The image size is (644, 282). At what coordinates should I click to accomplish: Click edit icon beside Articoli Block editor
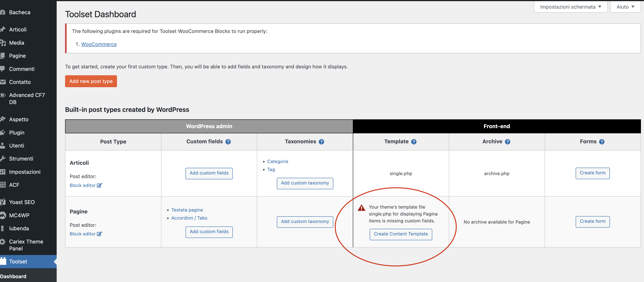tap(99, 185)
